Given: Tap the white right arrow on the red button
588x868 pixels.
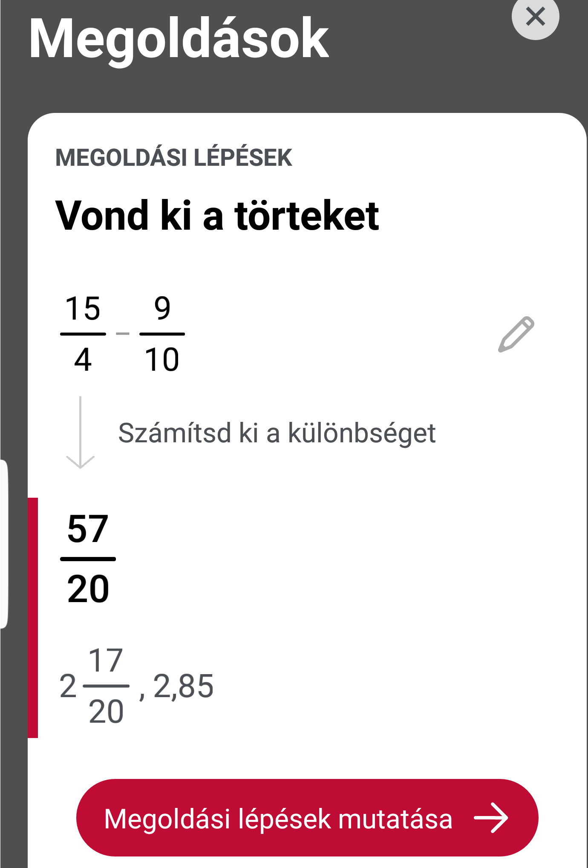Looking at the screenshot, I should tap(491, 818).
